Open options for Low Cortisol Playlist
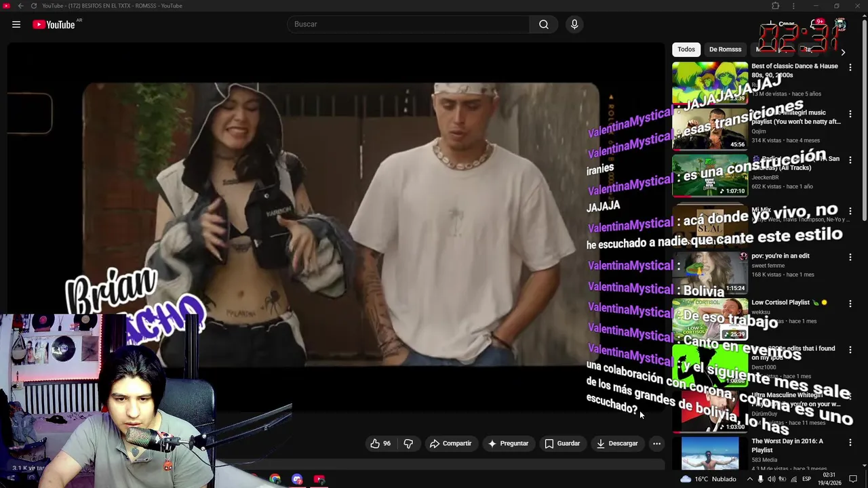Screen dimensions: 868x488 [x=850, y=304]
